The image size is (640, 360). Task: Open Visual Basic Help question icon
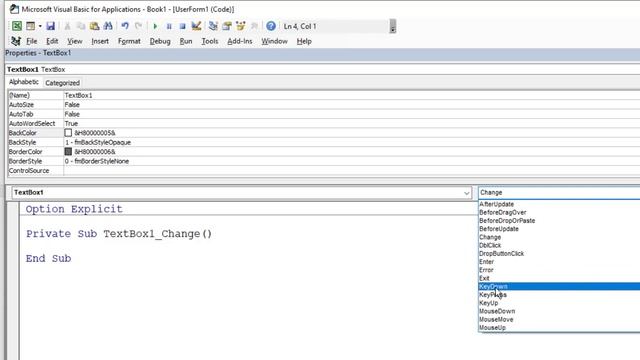click(271, 26)
